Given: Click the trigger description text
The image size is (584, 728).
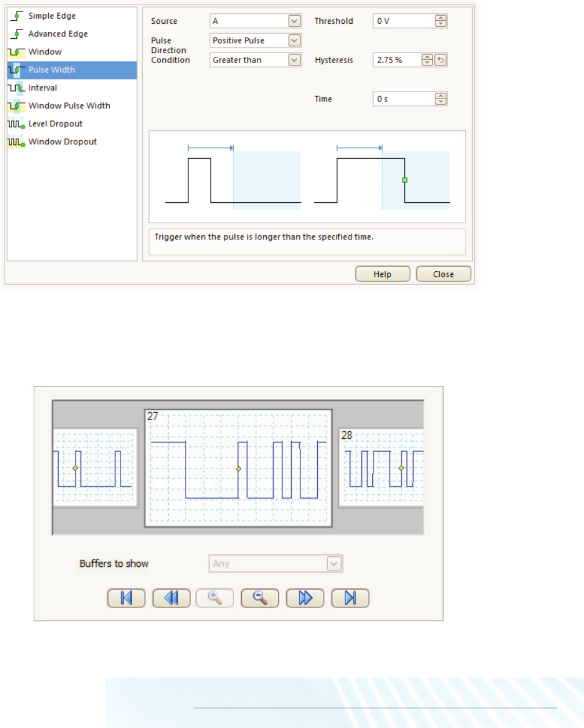Looking at the screenshot, I should coord(264,237).
